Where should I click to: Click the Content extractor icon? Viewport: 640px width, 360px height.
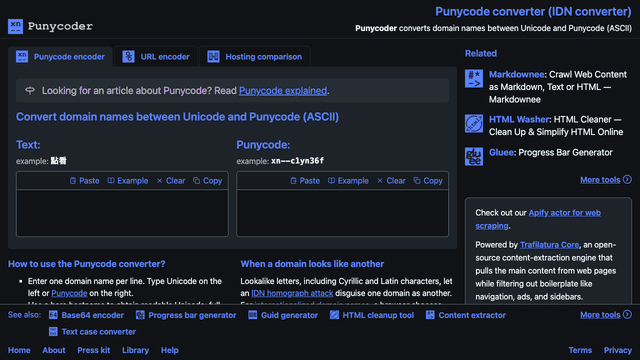coord(430,315)
